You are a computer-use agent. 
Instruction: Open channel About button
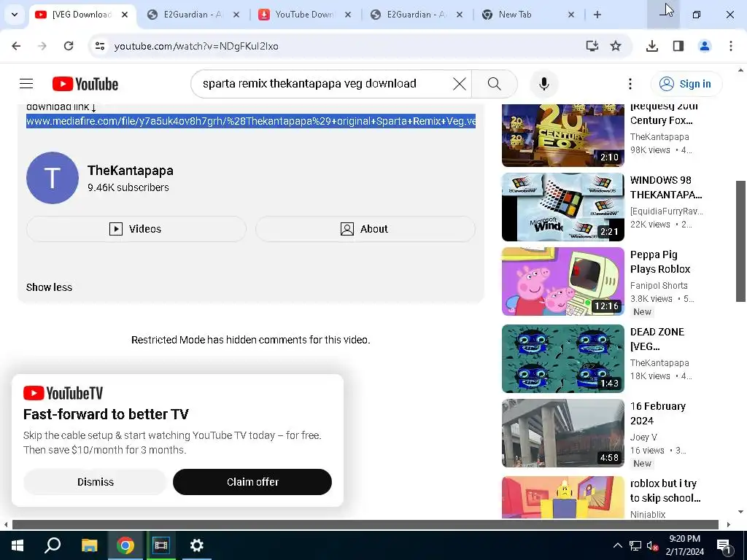(365, 229)
